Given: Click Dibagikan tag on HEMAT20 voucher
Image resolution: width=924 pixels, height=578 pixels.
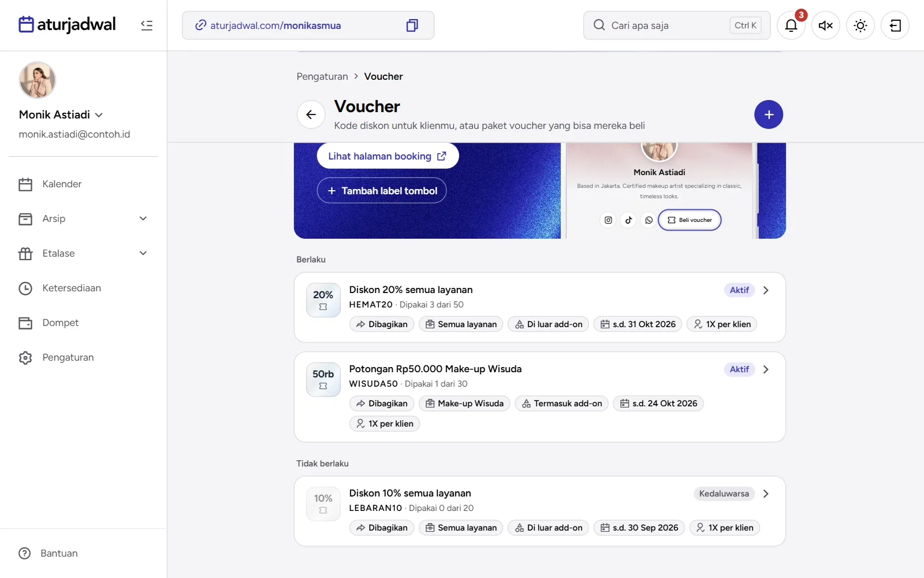Looking at the screenshot, I should pyautogui.click(x=382, y=324).
